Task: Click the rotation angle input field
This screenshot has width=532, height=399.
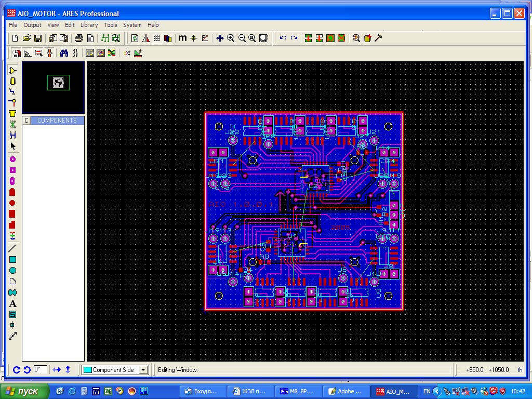Action: (41, 369)
